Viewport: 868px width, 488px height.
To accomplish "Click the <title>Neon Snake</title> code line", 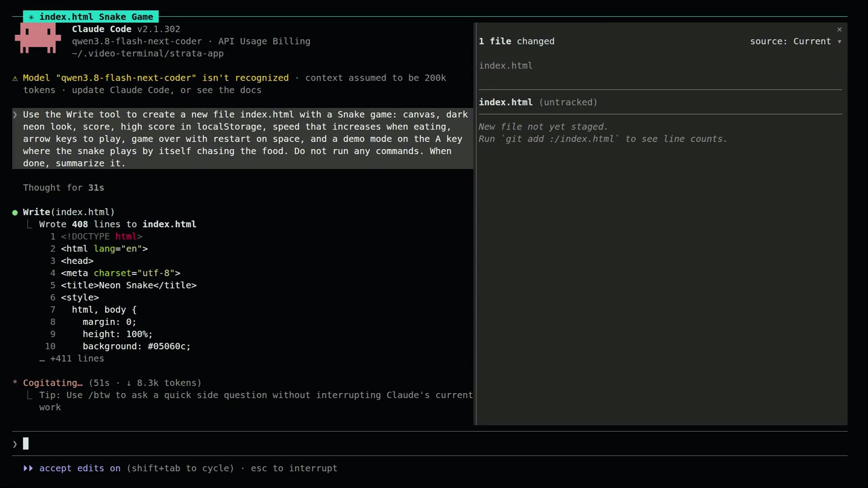I will click(x=129, y=285).
